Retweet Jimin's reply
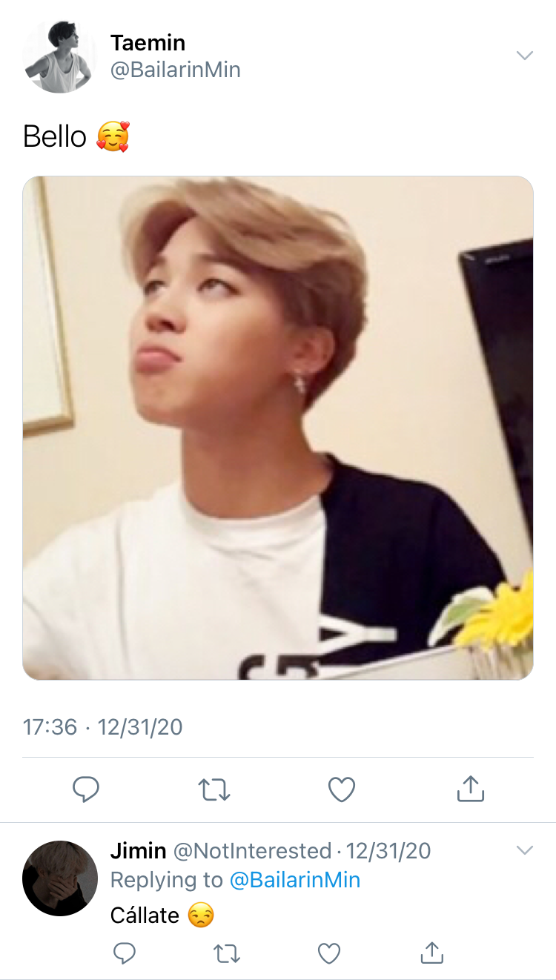556x980 pixels. [x=227, y=953]
